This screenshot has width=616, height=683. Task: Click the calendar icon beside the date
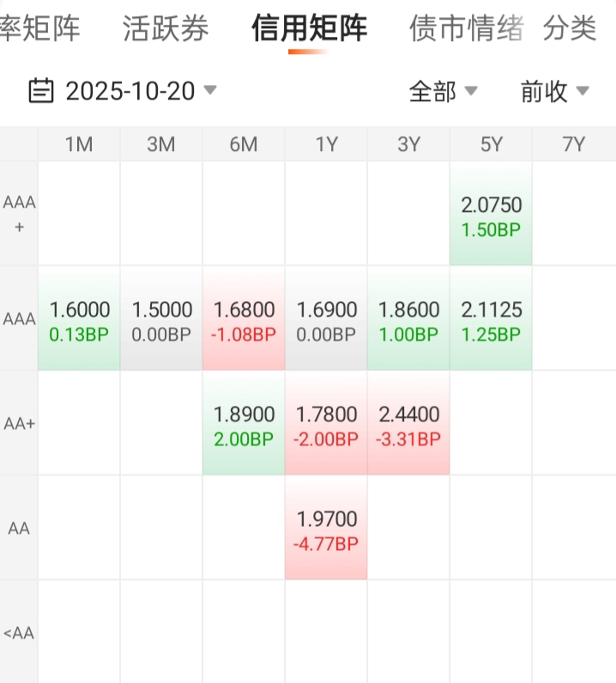(41, 90)
